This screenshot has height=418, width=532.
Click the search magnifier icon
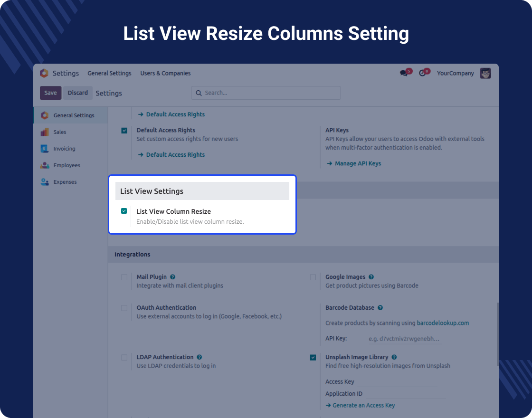(199, 93)
